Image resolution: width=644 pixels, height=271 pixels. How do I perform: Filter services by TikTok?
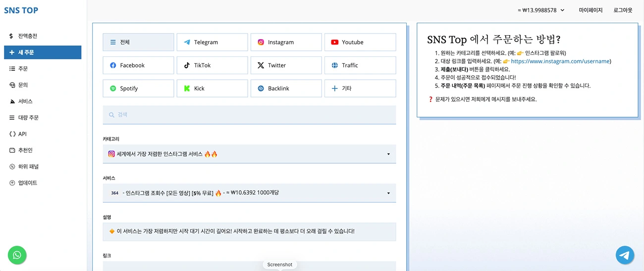[x=212, y=65]
